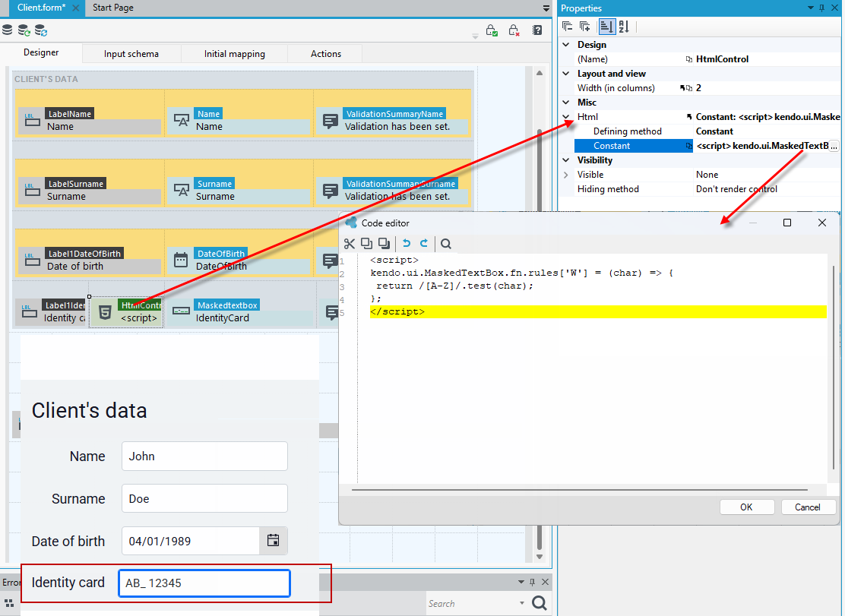Sort properties alphabetically with the A-Z button

(x=624, y=27)
